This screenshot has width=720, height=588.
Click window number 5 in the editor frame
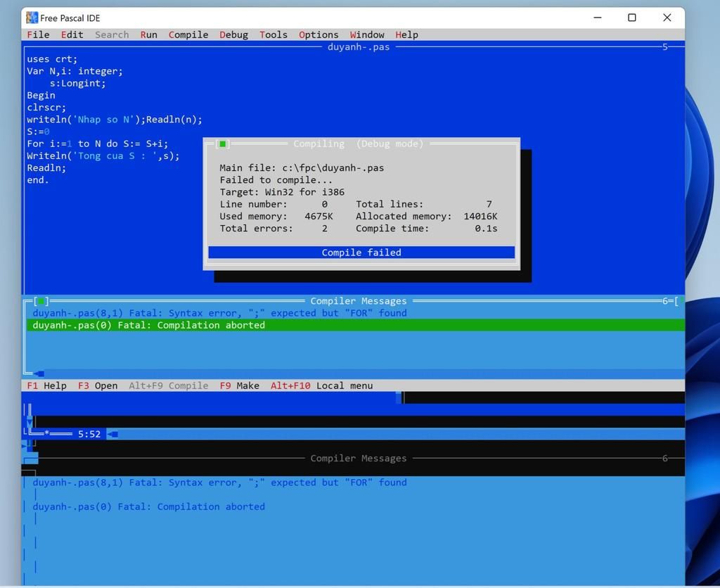pos(665,47)
